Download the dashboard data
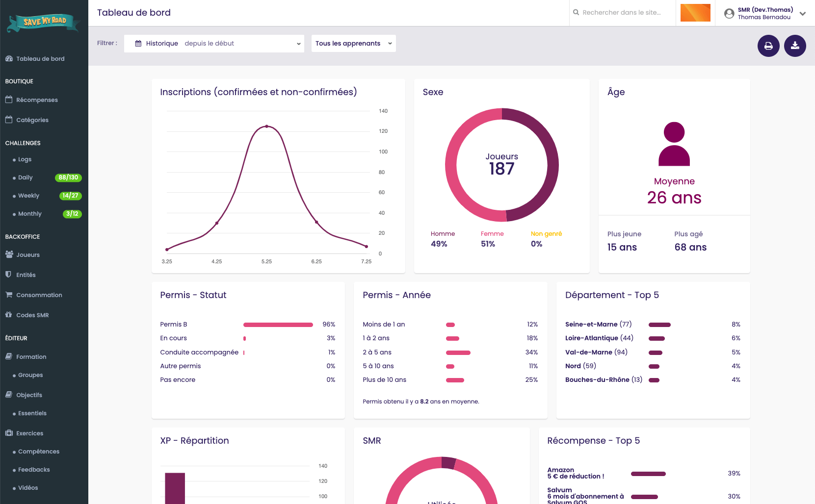Image resolution: width=815 pixels, height=504 pixels. [795, 46]
